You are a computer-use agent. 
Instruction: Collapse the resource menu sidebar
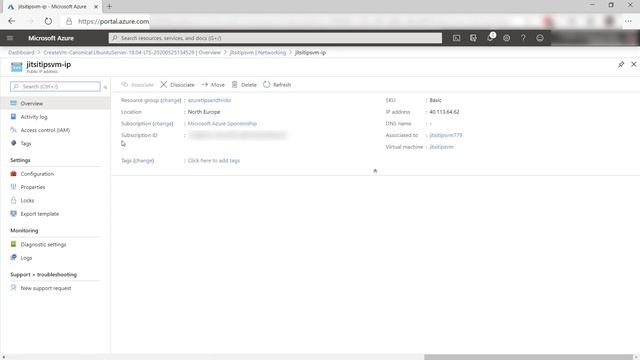coord(105,87)
